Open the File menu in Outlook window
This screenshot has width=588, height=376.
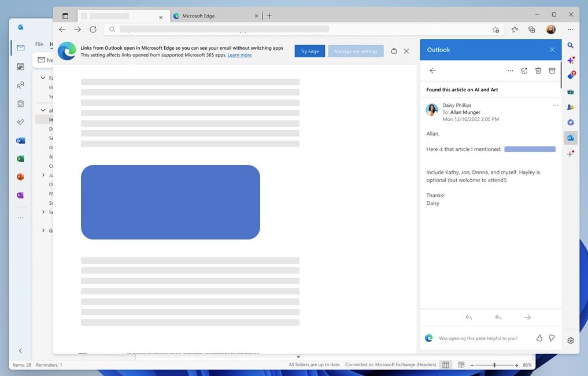[39, 45]
